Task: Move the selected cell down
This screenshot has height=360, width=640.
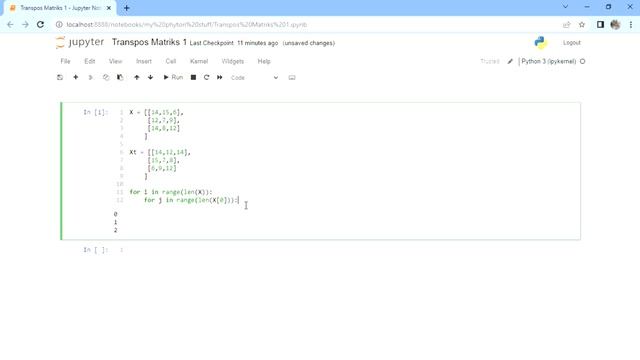Action: 151,77
